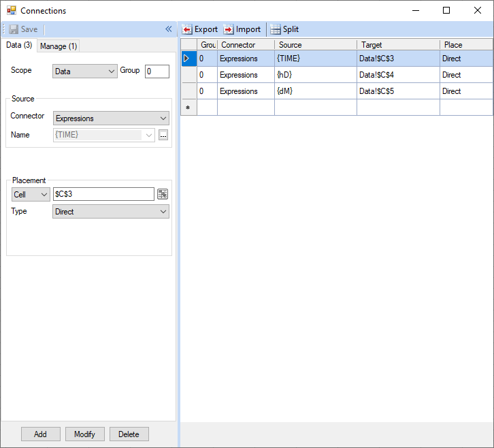Open the Cell placement dropdown
This screenshot has height=448, width=494.
tap(31, 195)
